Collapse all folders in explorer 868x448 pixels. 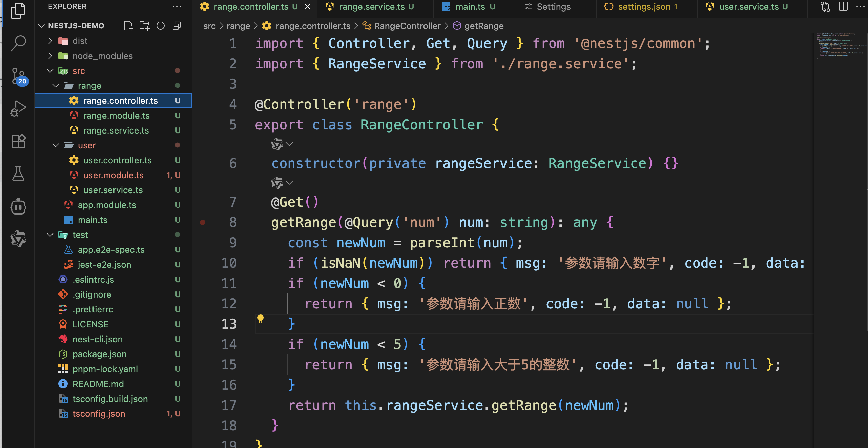pos(177,26)
